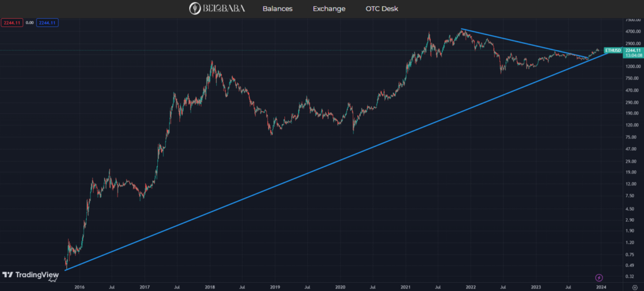Click the 2021 label on time axis
The height and width of the screenshot is (291, 644).
point(405,286)
